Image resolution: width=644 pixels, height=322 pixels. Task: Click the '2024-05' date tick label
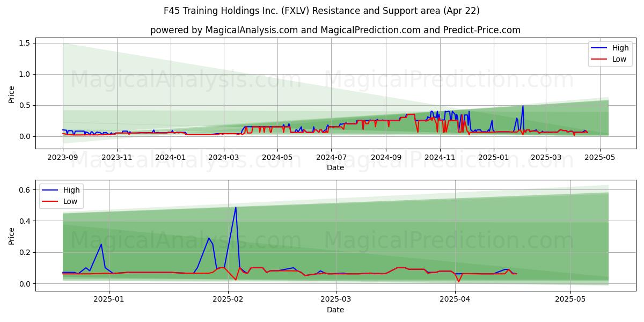coord(277,157)
